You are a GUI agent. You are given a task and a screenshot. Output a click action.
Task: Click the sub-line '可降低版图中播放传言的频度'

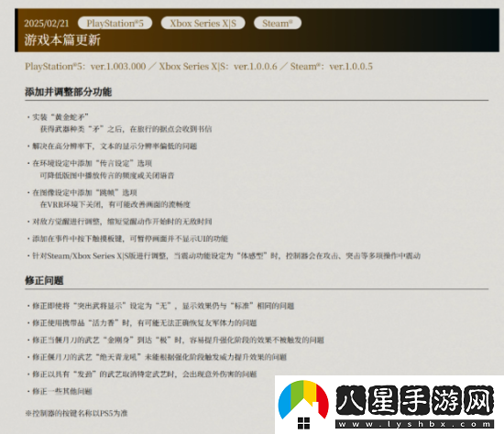(x=107, y=176)
